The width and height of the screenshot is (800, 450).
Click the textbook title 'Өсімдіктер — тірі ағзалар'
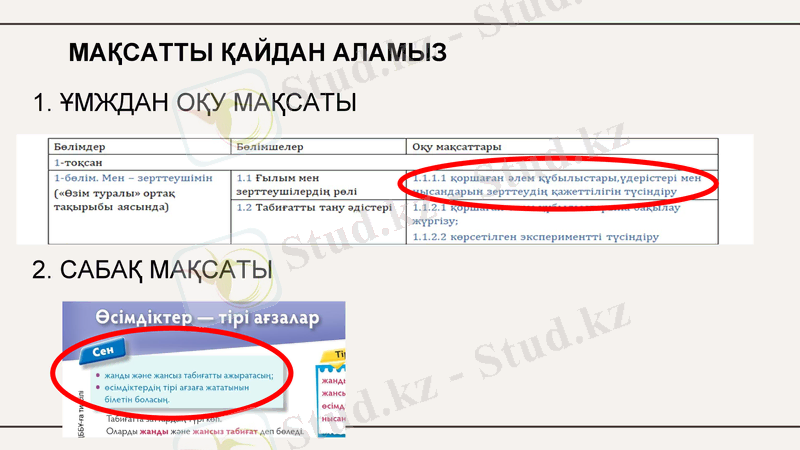(207, 318)
